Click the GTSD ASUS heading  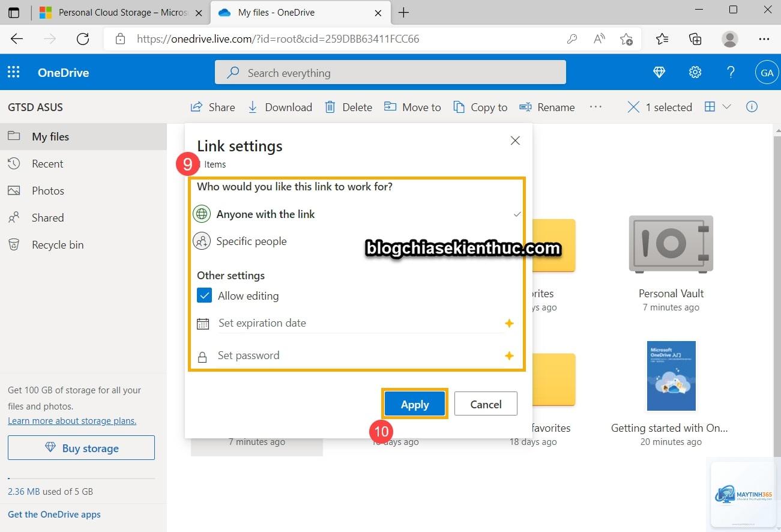(x=35, y=107)
